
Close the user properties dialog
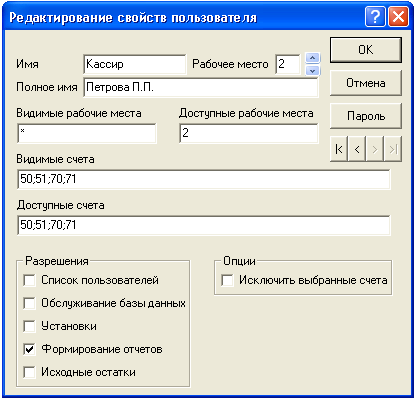coord(398,16)
